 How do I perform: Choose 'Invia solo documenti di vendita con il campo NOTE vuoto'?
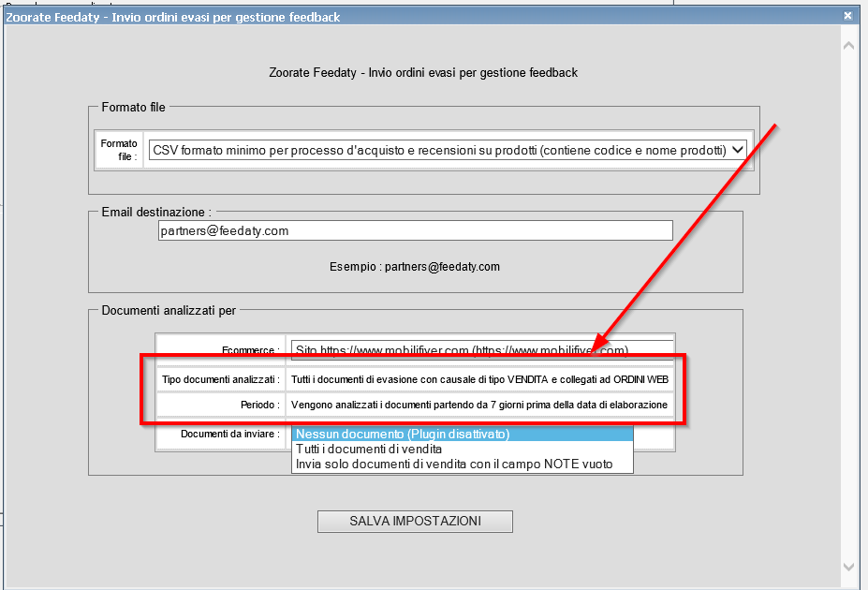tap(463, 464)
